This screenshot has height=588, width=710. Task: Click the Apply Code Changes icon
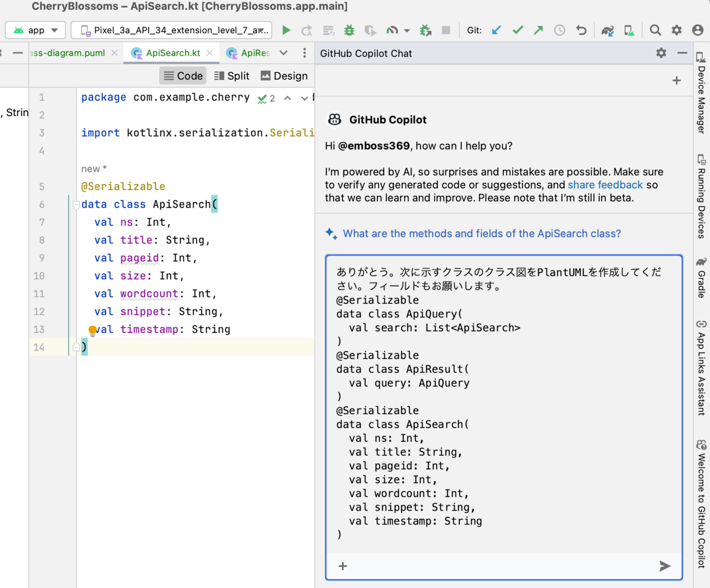pos(328,30)
